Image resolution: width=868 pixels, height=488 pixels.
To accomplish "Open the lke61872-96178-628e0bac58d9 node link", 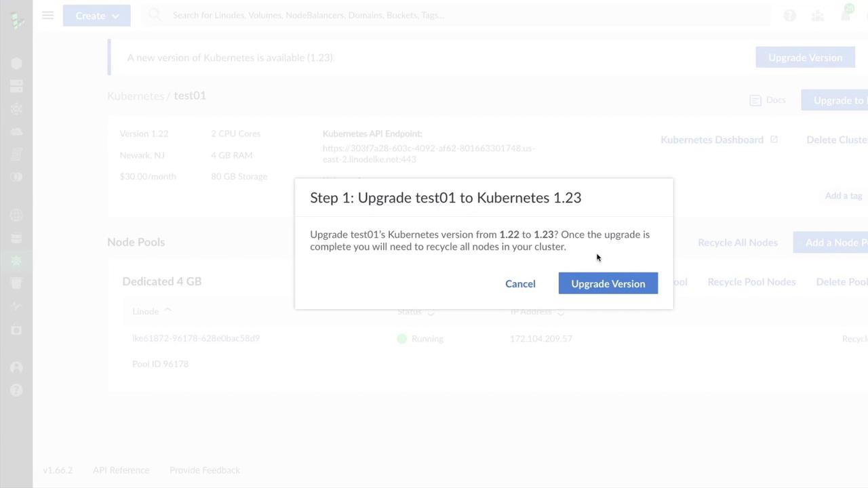I will 196,338.
